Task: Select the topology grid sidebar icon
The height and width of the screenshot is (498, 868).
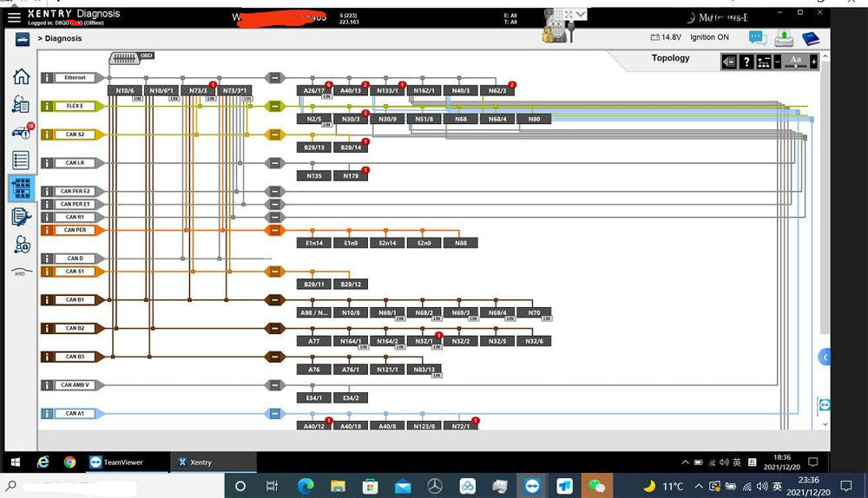Action: [x=22, y=188]
